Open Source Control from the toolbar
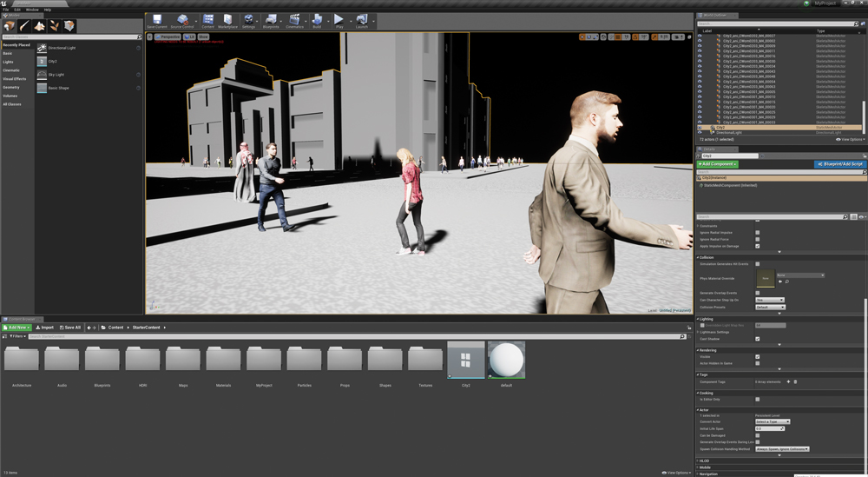The width and height of the screenshot is (868, 477). pyautogui.click(x=182, y=21)
